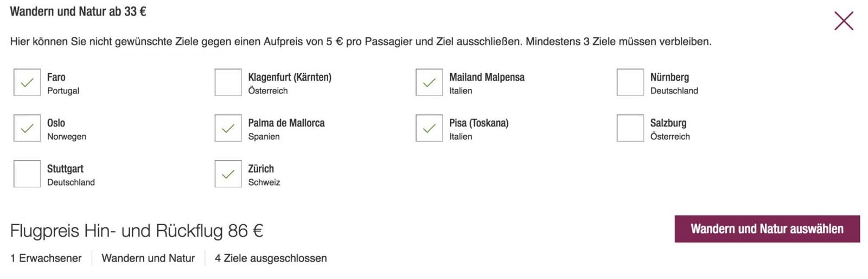The image size is (868, 279).
Task: Click the Nürnberg label text
Action: coord(669,78)
